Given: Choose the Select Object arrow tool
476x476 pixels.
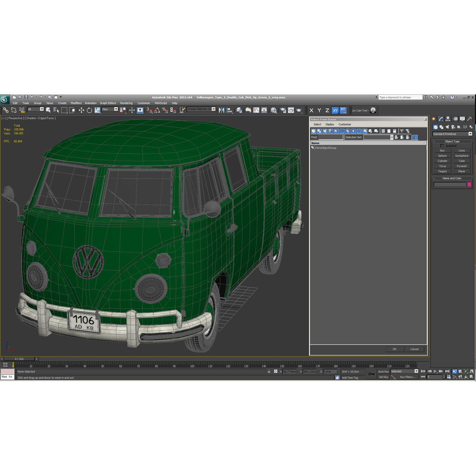Looking at the screenshot, I should coord(48,110).
